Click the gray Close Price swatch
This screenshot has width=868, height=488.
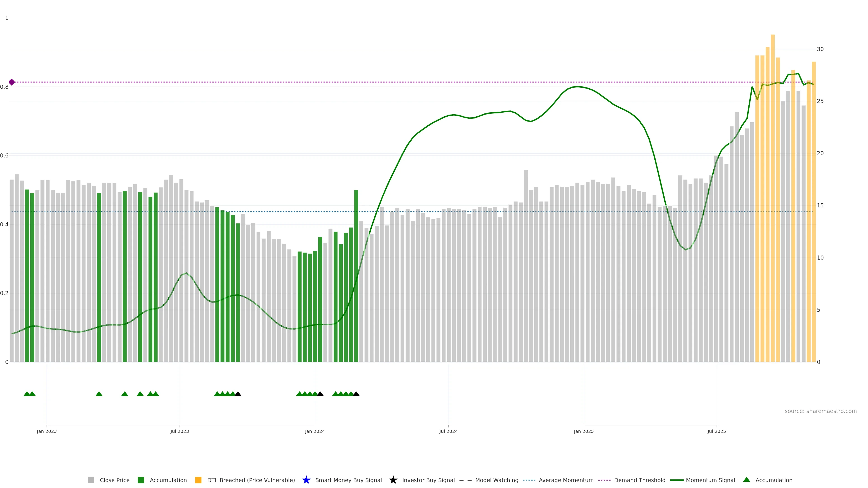(91, 480)
